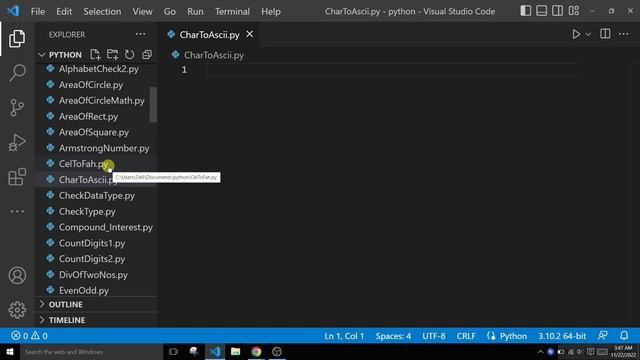Open the Terminal menu
Screen dimensions: 640x360
point(232,11)
